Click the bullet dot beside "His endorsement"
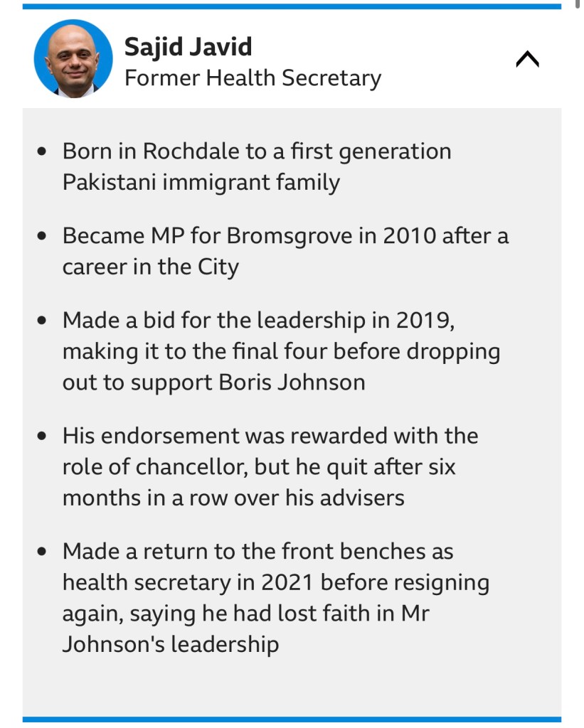The width and height of the screenshot is (584, 728). (44, 436)
